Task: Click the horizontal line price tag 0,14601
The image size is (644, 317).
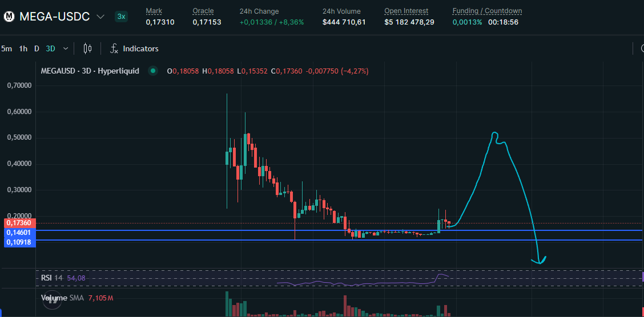Action: coord(20,233)
